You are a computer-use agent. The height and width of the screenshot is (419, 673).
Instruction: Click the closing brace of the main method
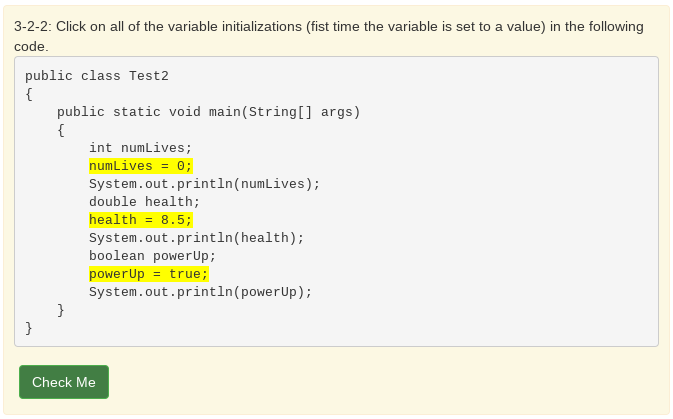click(61, 310)
